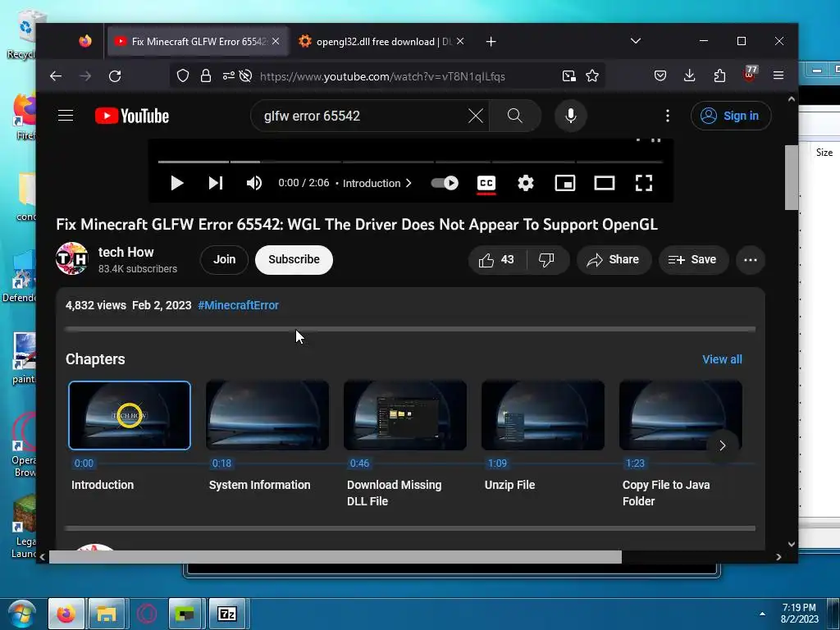Dislike the video with thumbs down
Image resolution: width=840 pixels, height=630 pixels.
[x=546, y=260]
